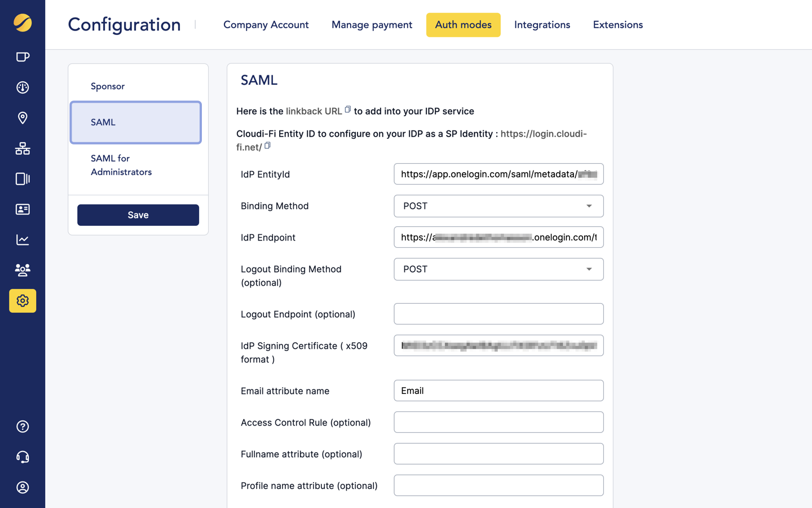Open the ID card sidebar icon
Image resolution: width=812 pixels, height=508 pixels.
click(23, 209)
